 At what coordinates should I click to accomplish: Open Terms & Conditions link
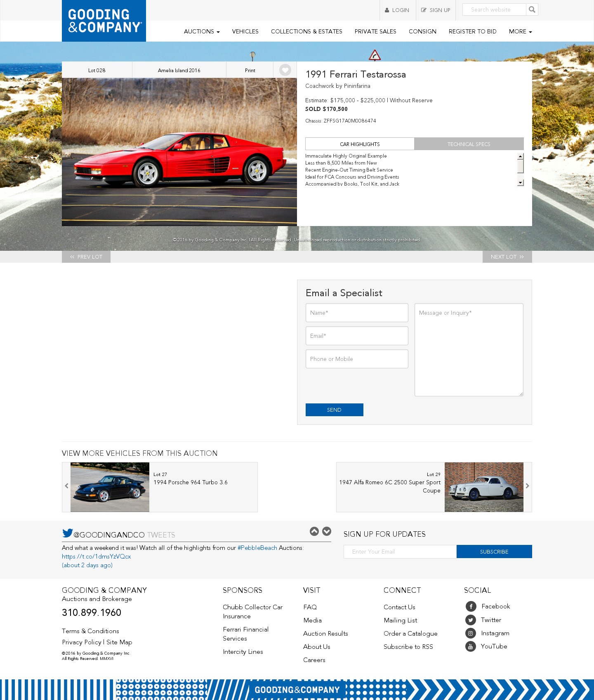pyautogui.click(x=90, y=631)
